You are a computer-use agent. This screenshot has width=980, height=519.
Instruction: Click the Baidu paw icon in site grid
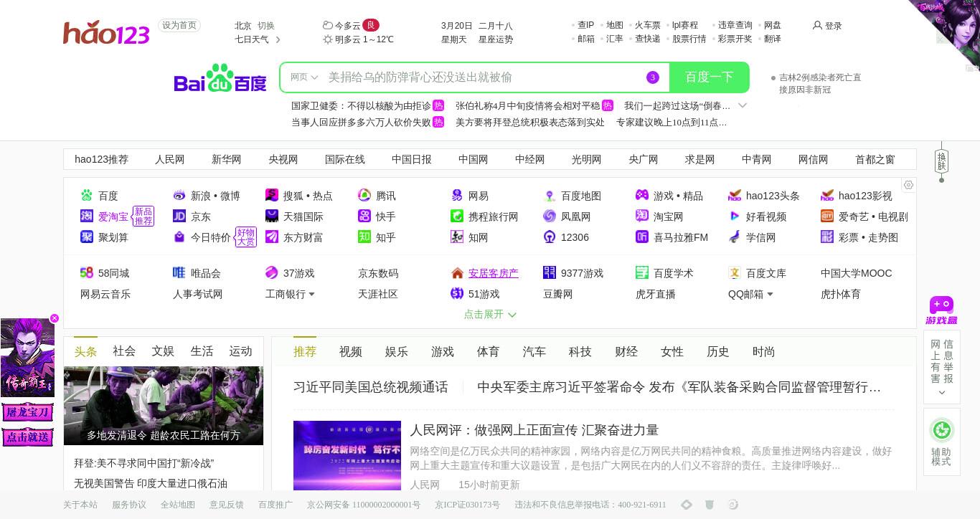tap(87, 196)
